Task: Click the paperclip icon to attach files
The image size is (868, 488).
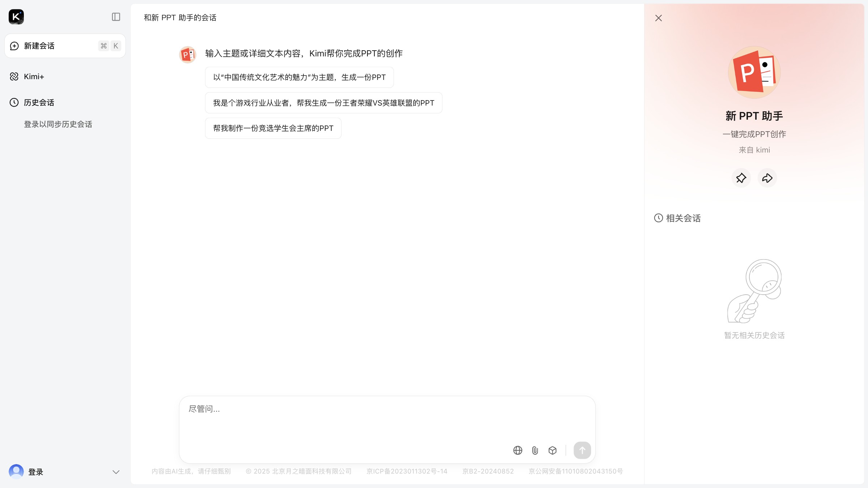Action: coord(535,450)
